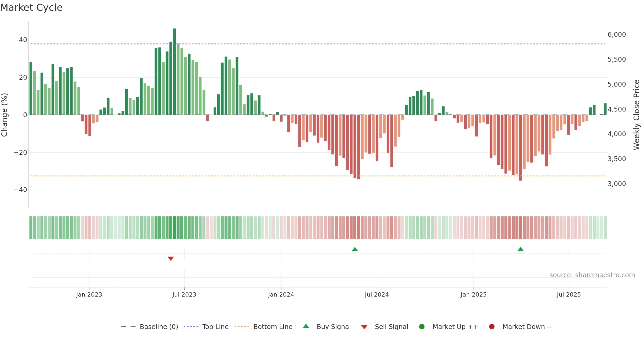Toggle the Market Down -- legend label
This screenshot has width=644, height=362.
(x=527, y=327)
